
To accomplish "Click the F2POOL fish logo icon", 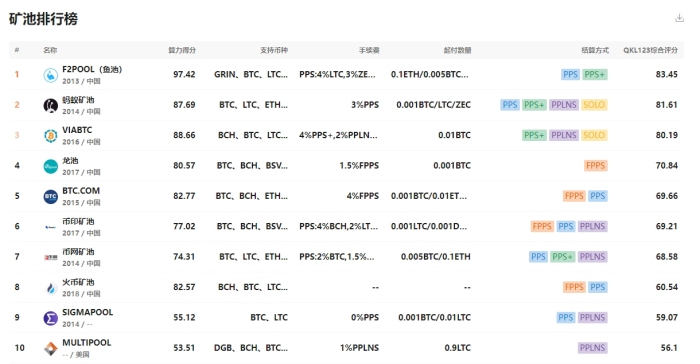I will click(50, 75).
